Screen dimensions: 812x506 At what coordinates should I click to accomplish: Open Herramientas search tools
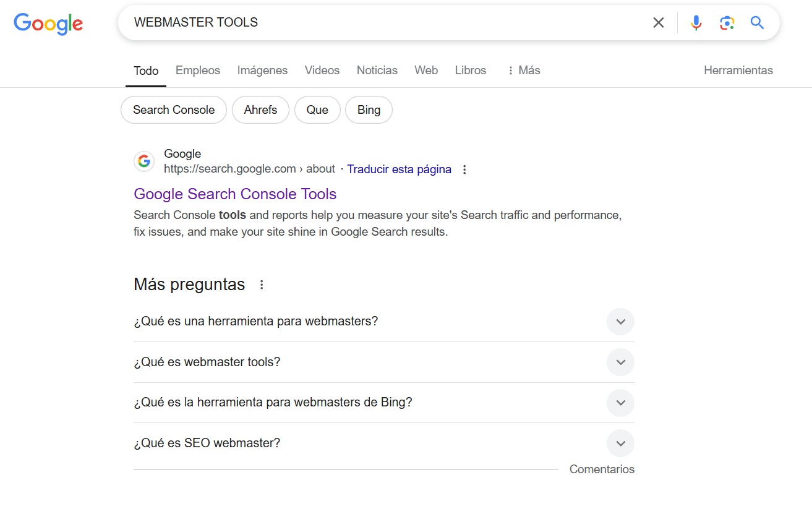click(x=738, y=71)
